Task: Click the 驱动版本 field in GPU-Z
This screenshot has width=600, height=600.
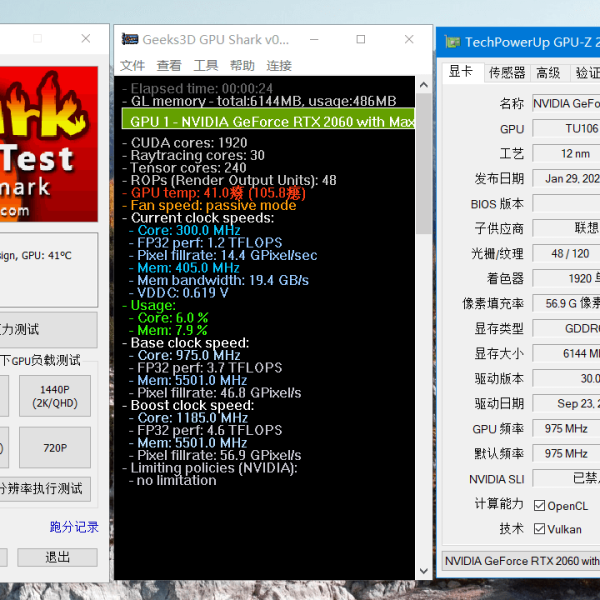Action: pos(566,378)
